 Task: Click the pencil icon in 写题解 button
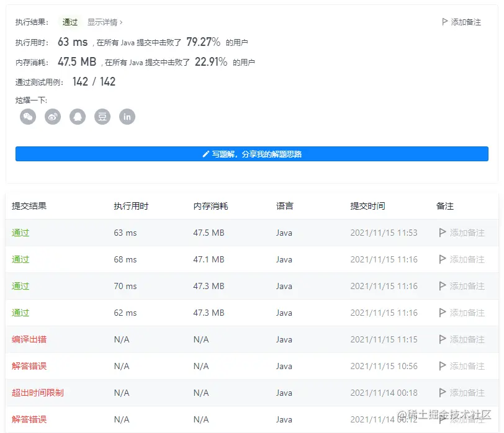[205, 154]
